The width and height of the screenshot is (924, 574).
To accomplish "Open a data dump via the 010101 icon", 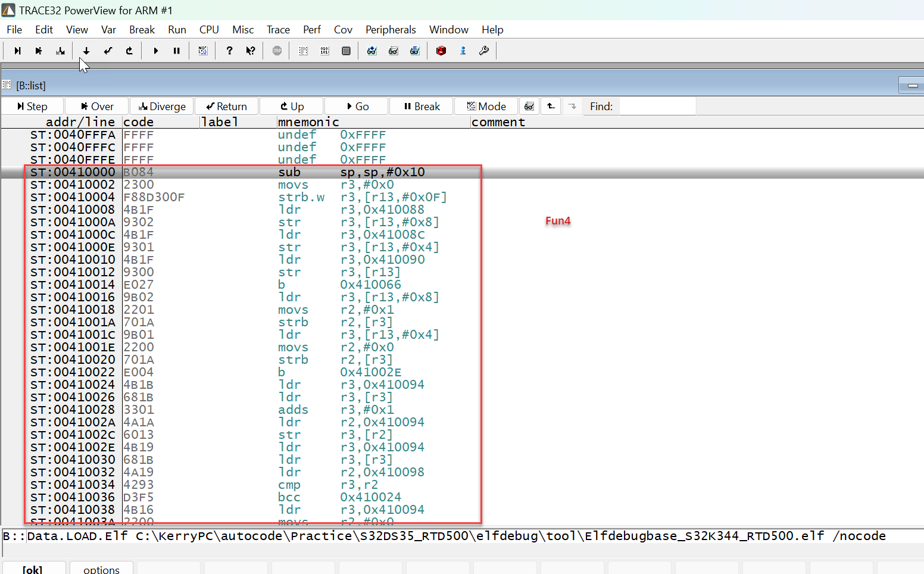I will pyautogui.click(x=324, y=51).
